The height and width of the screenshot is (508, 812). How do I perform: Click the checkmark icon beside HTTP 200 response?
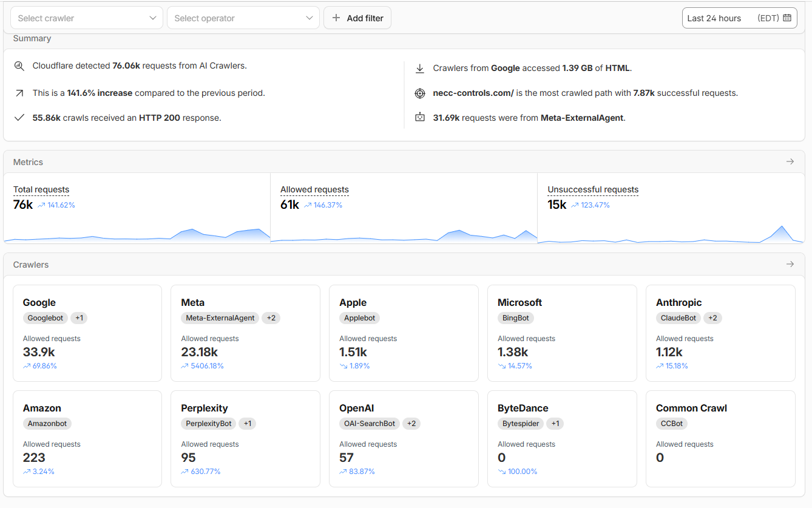click(x=19, y=118)
